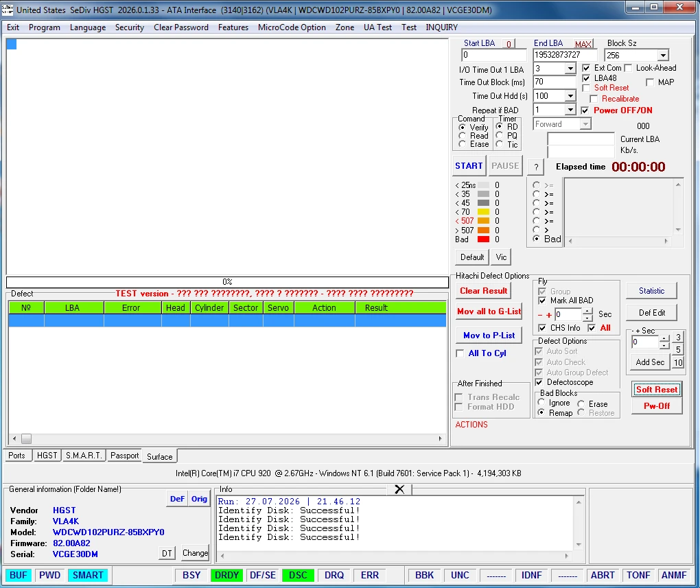Screen dimensions: 700x588
Task: Enable the Soft Reset checkbox
Action: [586, 88]
